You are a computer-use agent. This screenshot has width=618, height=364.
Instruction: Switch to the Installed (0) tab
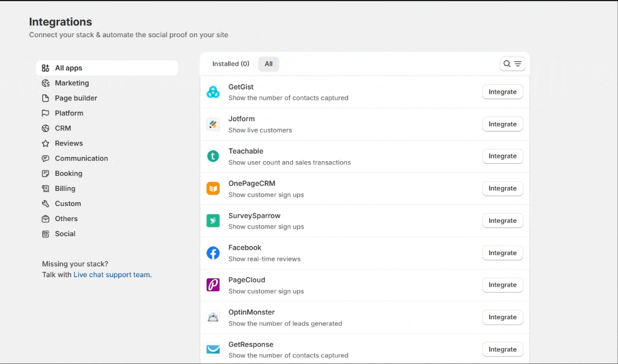(x=231, y=64)
